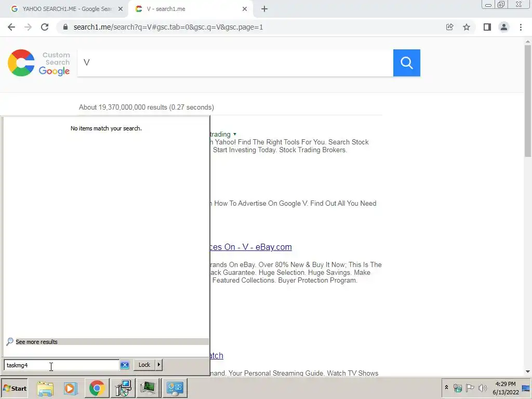Click the page vertical scrollbar thumb
The image size is (532, 399).
528,101
